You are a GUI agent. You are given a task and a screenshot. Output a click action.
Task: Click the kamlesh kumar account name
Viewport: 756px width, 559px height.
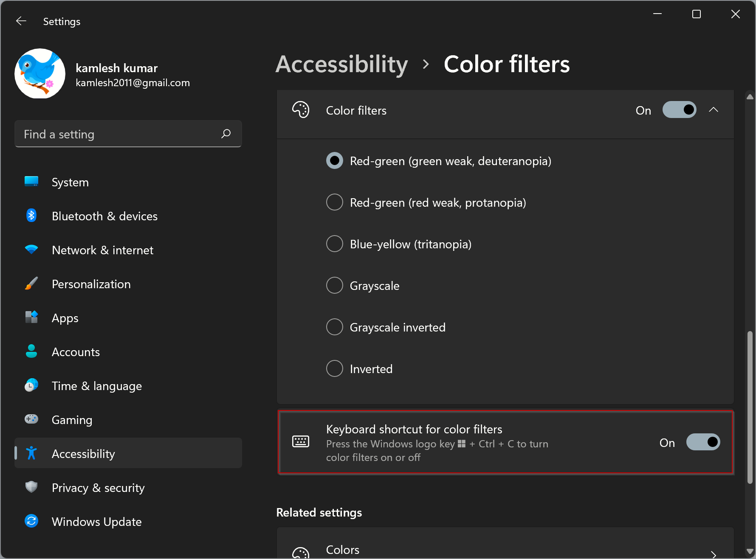tap(117, 68)
